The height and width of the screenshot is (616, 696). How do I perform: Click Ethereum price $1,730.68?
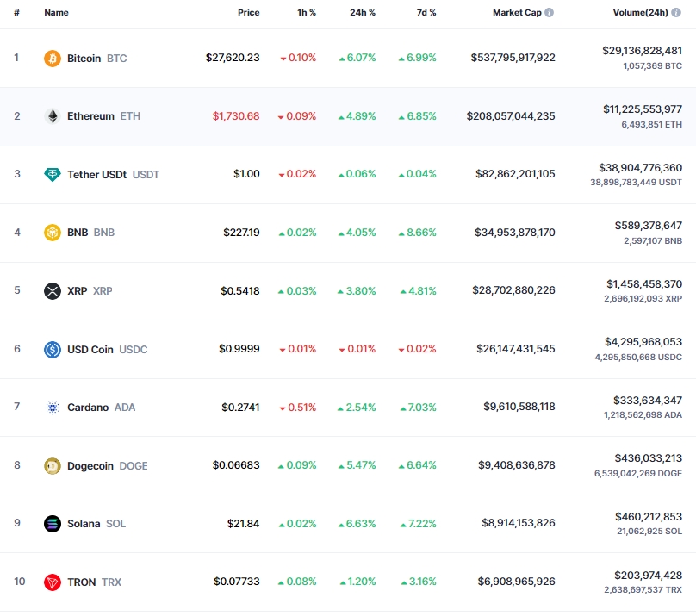[236, 116]
